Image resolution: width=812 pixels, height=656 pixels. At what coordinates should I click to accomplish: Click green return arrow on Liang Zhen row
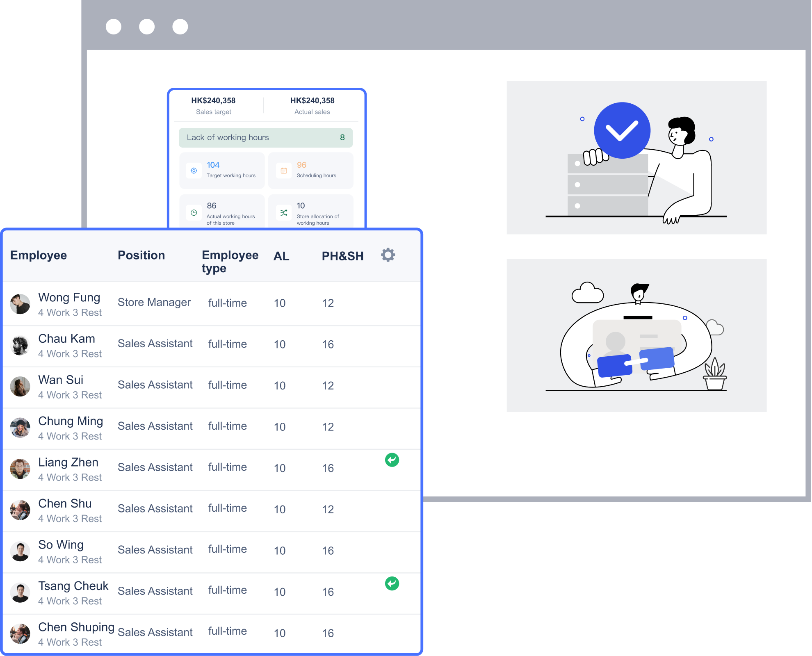[x=392, y=460]
